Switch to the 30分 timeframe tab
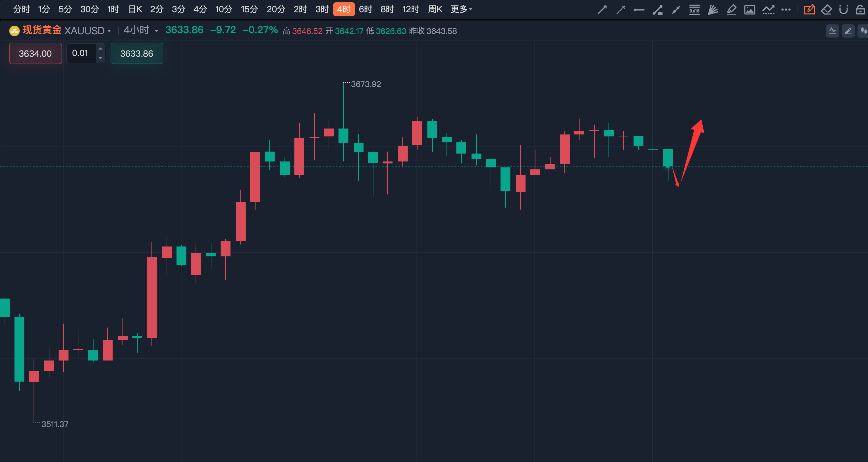This screenshot has width=868, height=462. pos(89,10)
